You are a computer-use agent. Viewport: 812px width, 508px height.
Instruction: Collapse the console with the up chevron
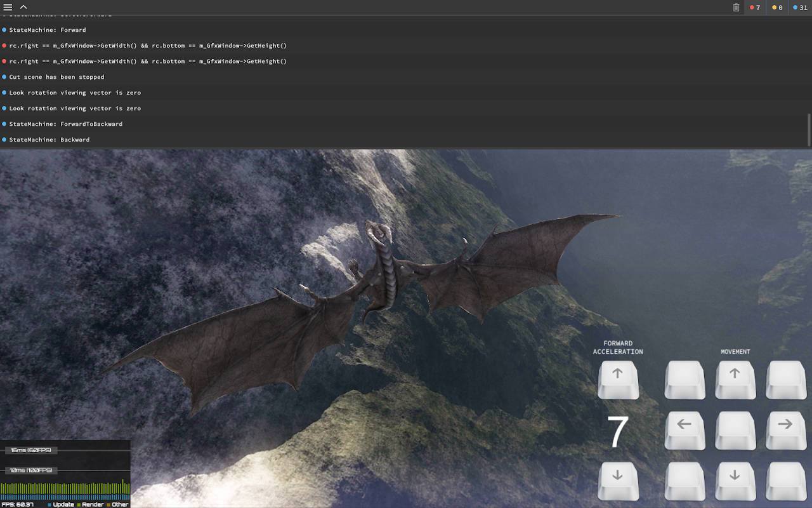(23, 8)
